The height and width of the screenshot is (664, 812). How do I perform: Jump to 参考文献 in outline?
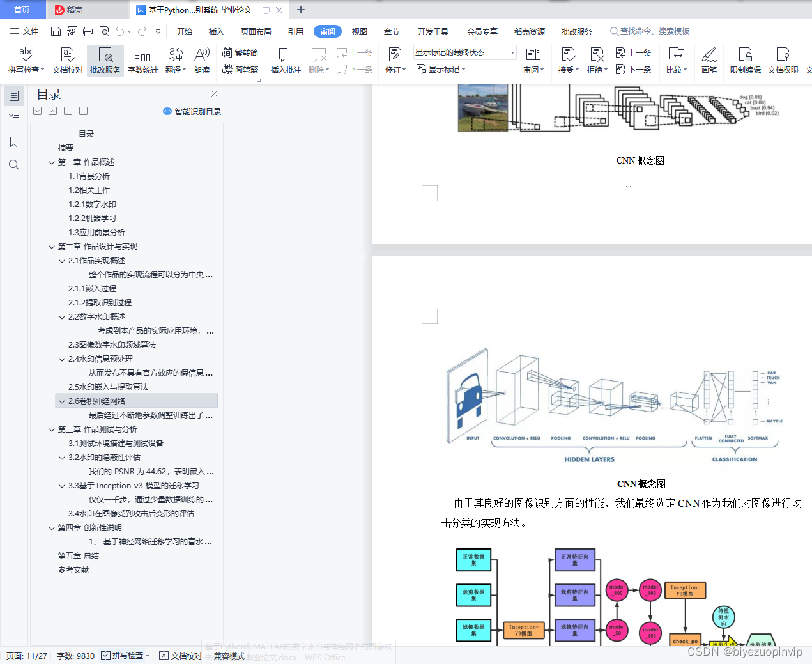coord(73,570)
